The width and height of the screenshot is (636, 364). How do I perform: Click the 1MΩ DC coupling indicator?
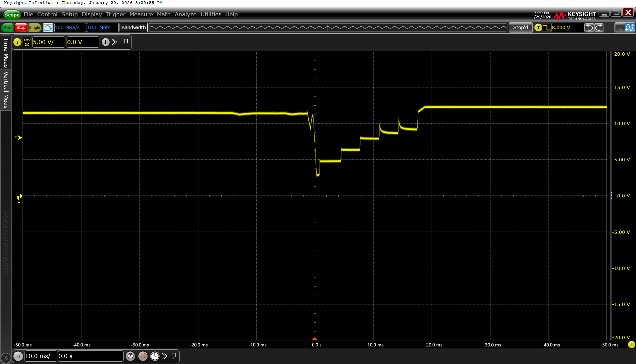[27, 42]
